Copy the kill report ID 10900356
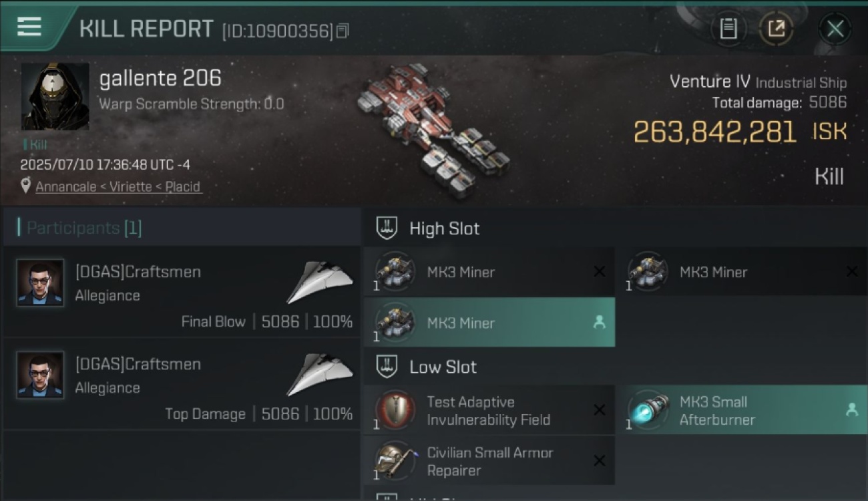Image resolution: width=868 pixels, height=501 pixels. tap(343, 31)
